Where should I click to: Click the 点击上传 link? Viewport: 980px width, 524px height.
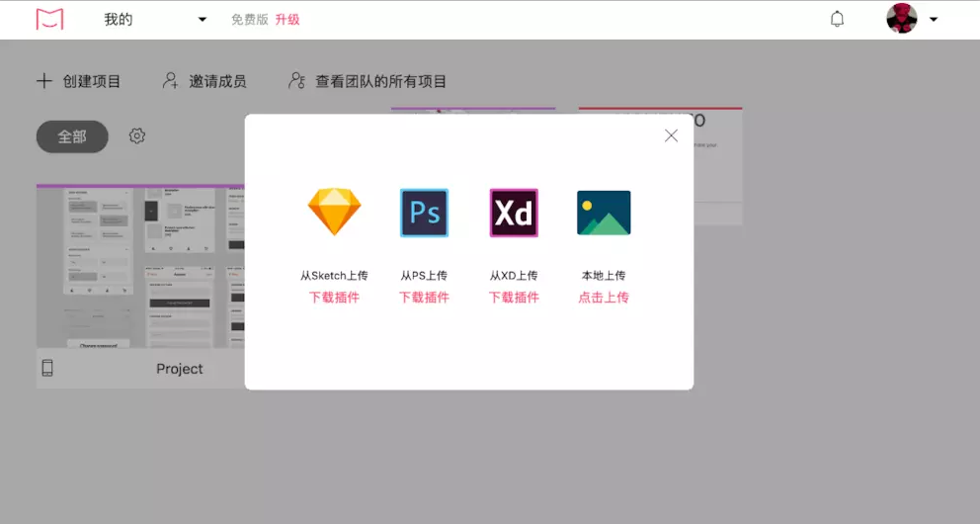point(604,298)
